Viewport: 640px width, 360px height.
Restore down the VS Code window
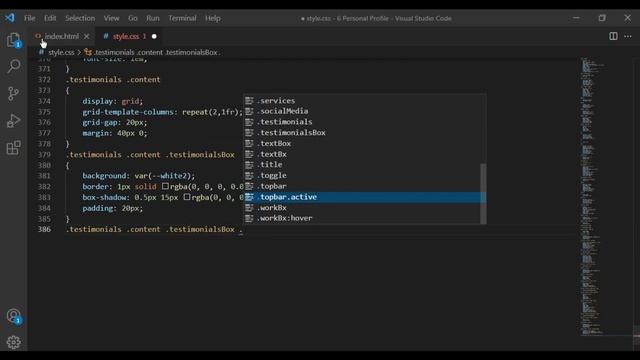602,18
